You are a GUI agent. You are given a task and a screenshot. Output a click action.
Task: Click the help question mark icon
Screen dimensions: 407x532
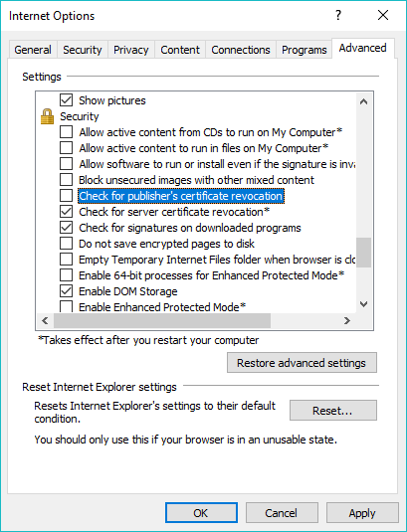338,15
